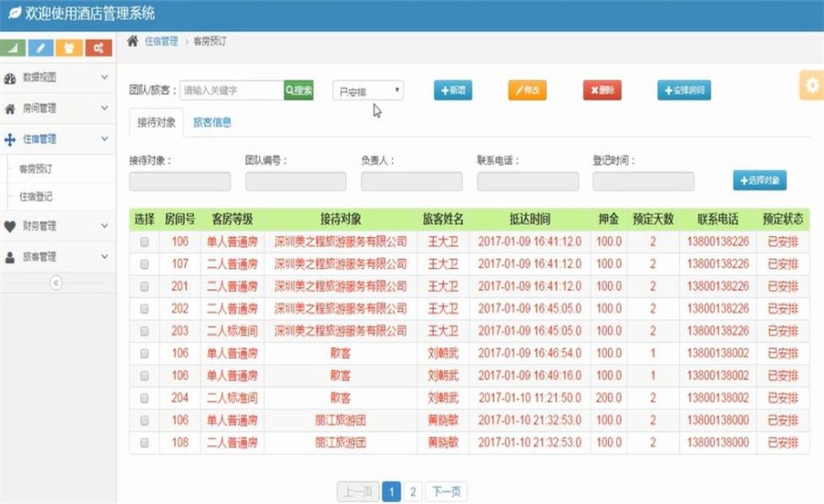Tick checkbox for 16:46:54 刘朝武 row
This screenshot has width=824, height=504.
point(144,353)
